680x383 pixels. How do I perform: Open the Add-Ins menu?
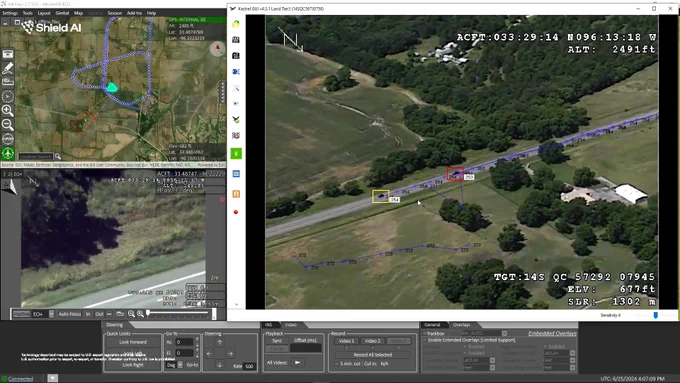click(134, 13)
